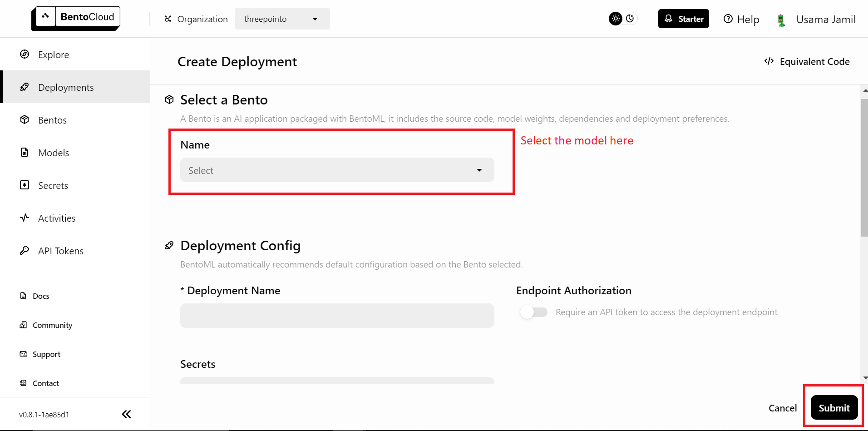Click the Create Deployment heading
Image resolution: width=868 pixels, height=431 pixels.
(237, 62)
